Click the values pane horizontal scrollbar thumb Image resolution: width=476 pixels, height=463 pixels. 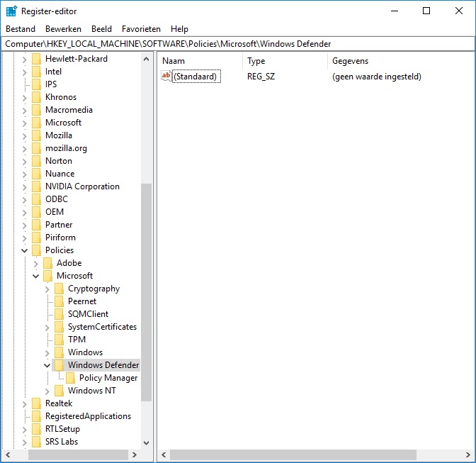[293, 454]
